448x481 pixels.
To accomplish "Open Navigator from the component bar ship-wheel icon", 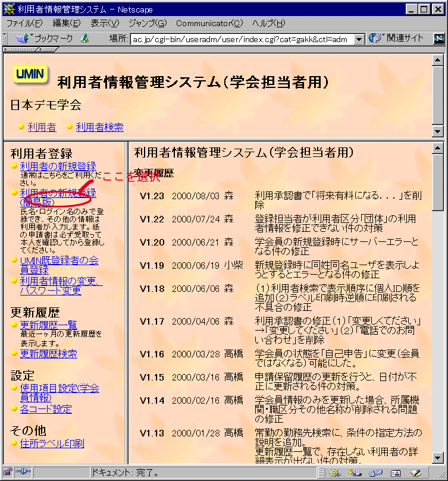I will coord(335,473).
